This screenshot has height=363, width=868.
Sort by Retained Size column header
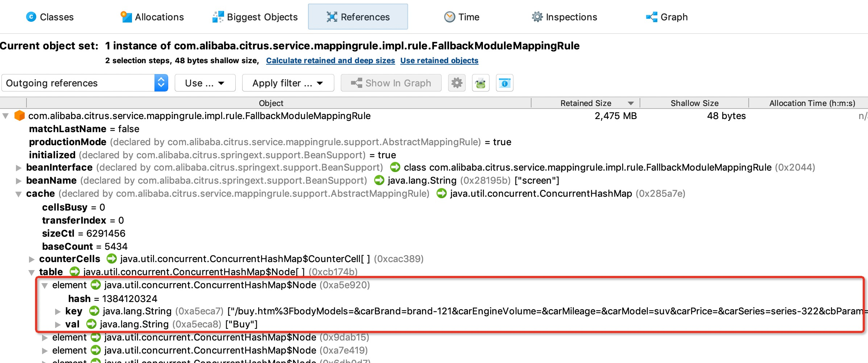click(586, 103)
